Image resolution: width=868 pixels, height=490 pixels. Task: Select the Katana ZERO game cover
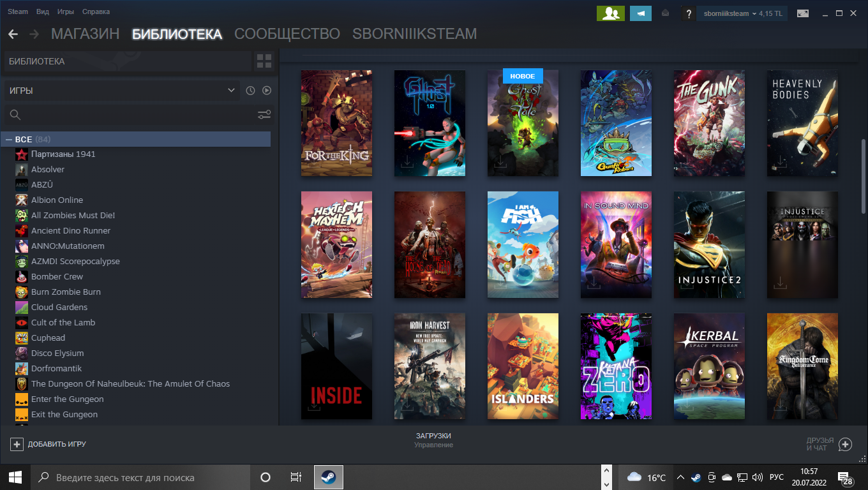[x=616, y=366]
